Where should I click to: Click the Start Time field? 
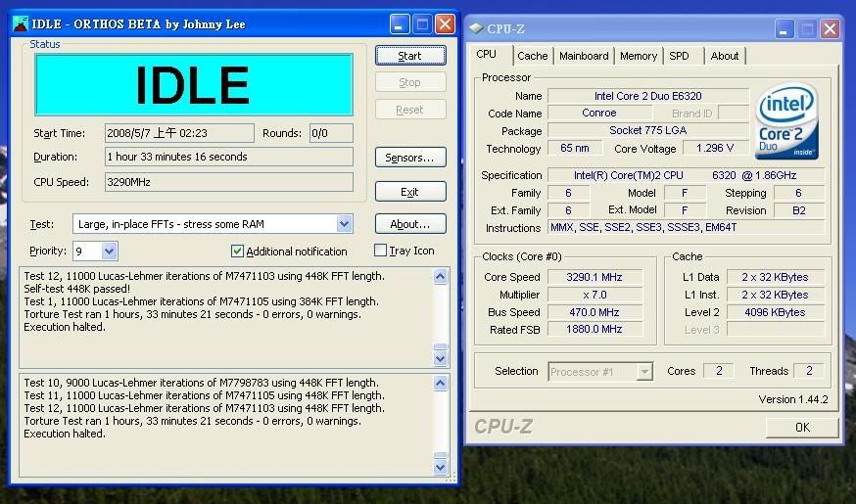[179, 133]
